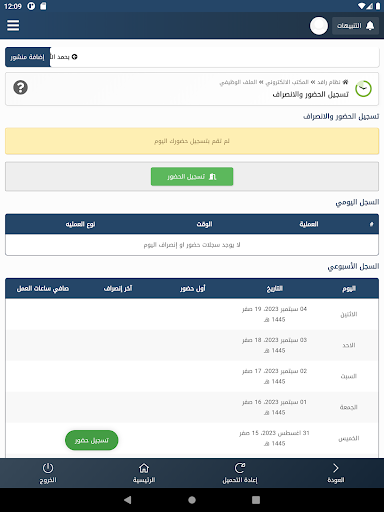This screenshot has height=512, width=384.
Task: Tap the Android recent apps square
Action: (x=256, y=500)
